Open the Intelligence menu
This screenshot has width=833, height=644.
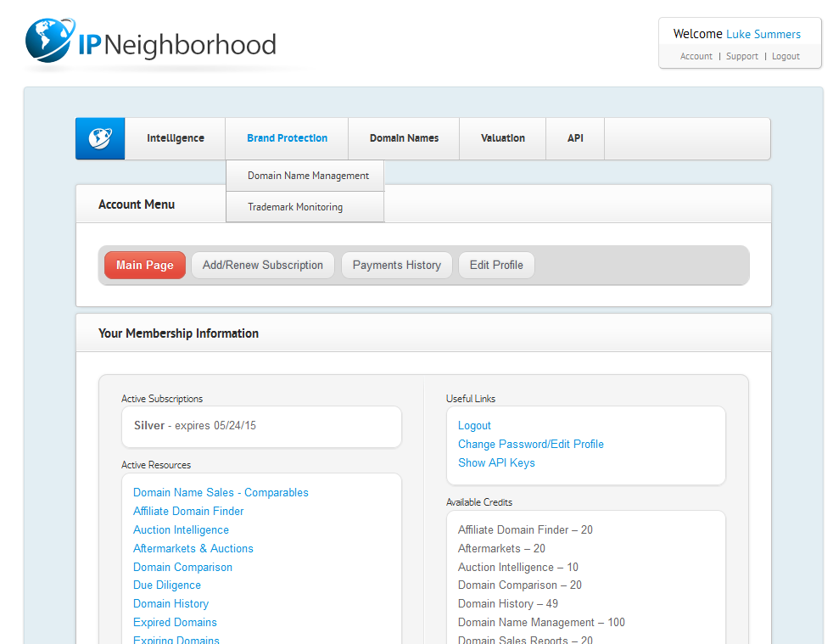(x=175, y=138)
